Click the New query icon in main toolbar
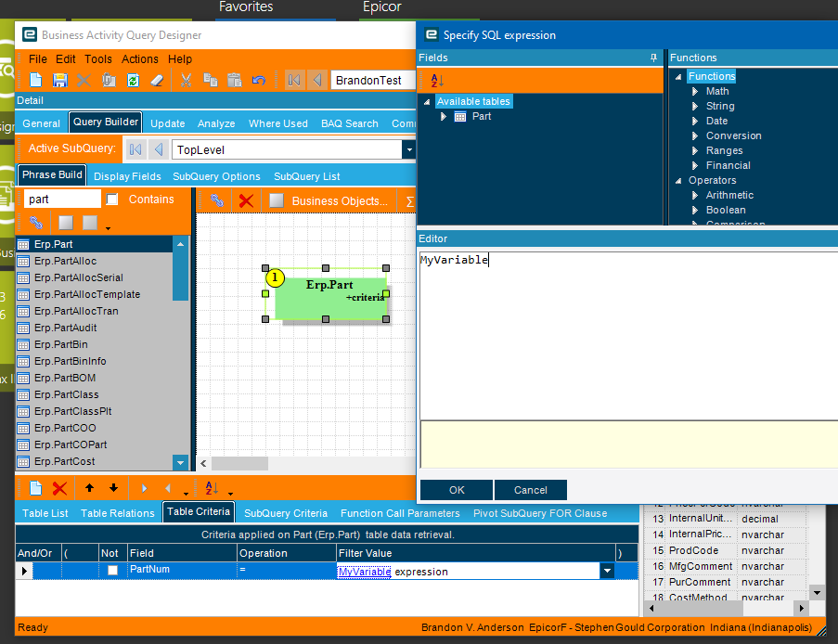The image size is (838, 644). pos(36,80)
